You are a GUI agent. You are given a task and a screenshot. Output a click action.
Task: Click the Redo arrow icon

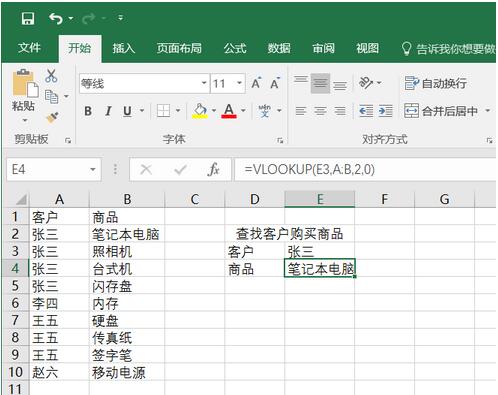coord(88,19)
